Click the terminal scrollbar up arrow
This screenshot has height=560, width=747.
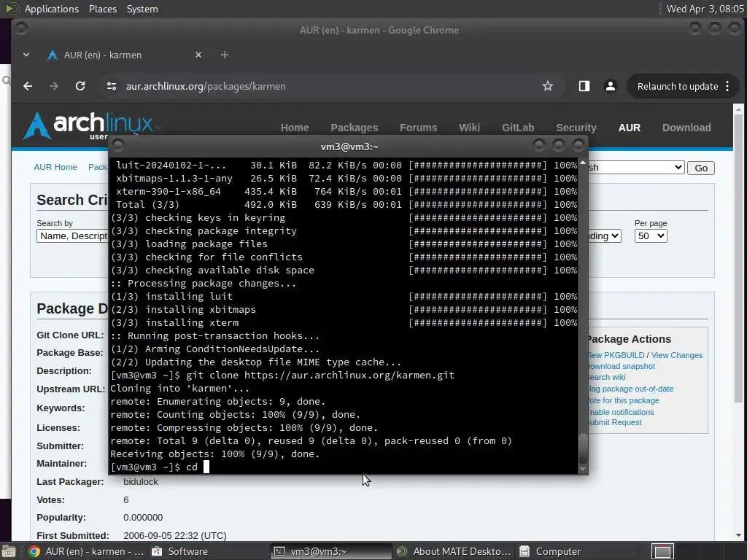click(583, 163)
